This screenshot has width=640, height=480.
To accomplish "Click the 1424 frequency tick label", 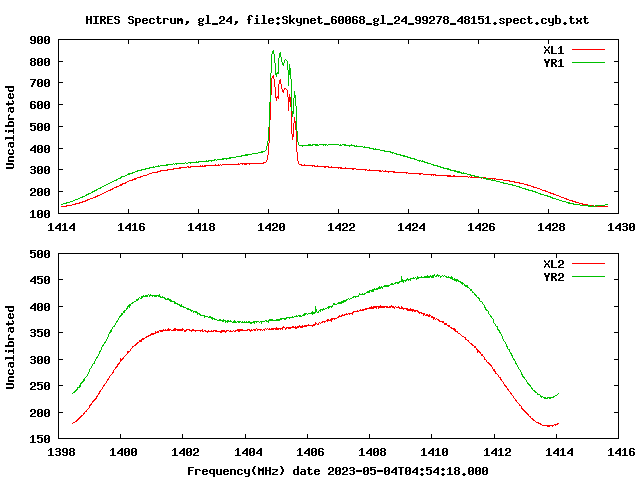I will (411, 227).
